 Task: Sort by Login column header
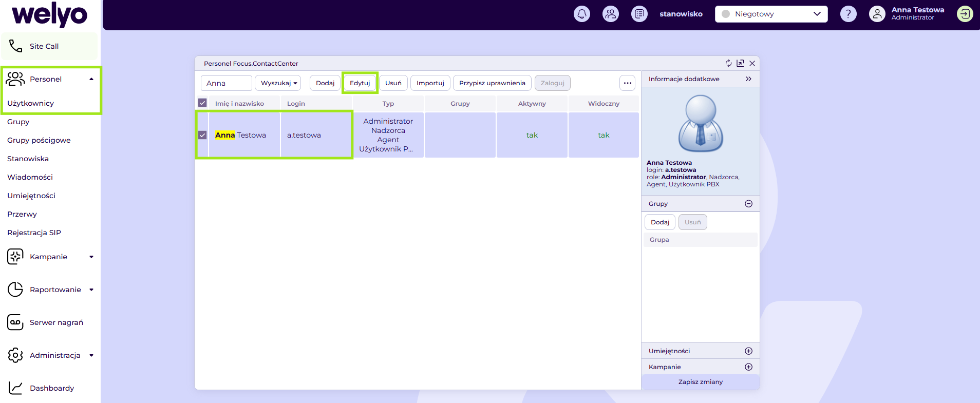tap(316, 104)
